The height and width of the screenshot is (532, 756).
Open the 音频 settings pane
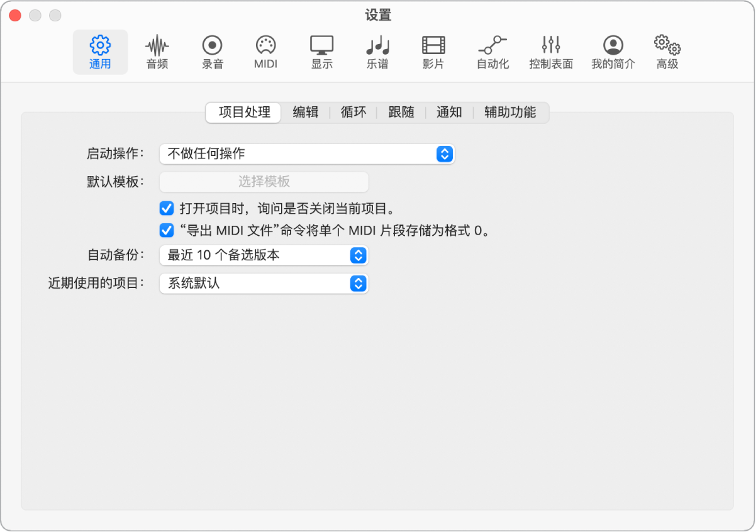(156, 52)
